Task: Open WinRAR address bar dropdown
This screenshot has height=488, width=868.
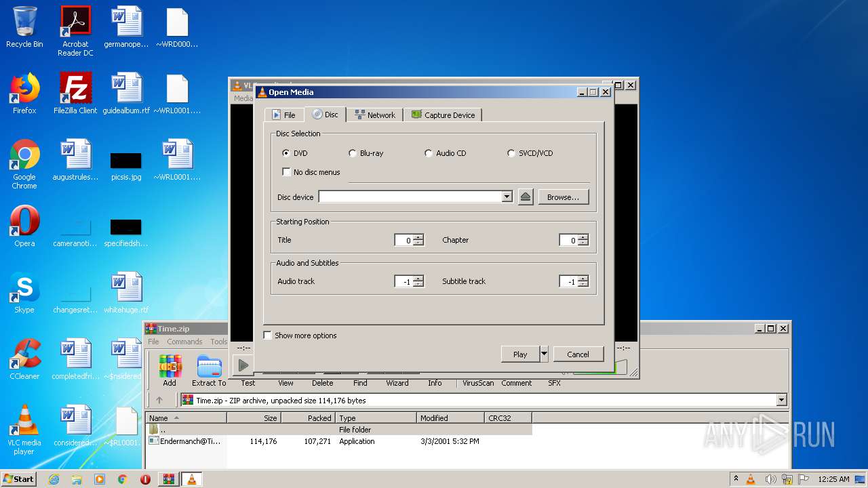Action: pos(781,401)
